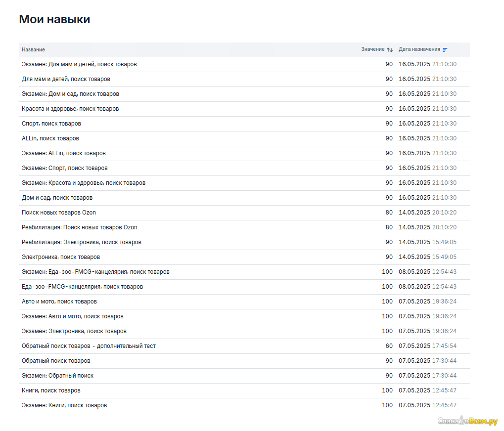The image size is (504, 431).
Task: Click the blue sort icon beside Дата назначения
Action: click(445, 50)
